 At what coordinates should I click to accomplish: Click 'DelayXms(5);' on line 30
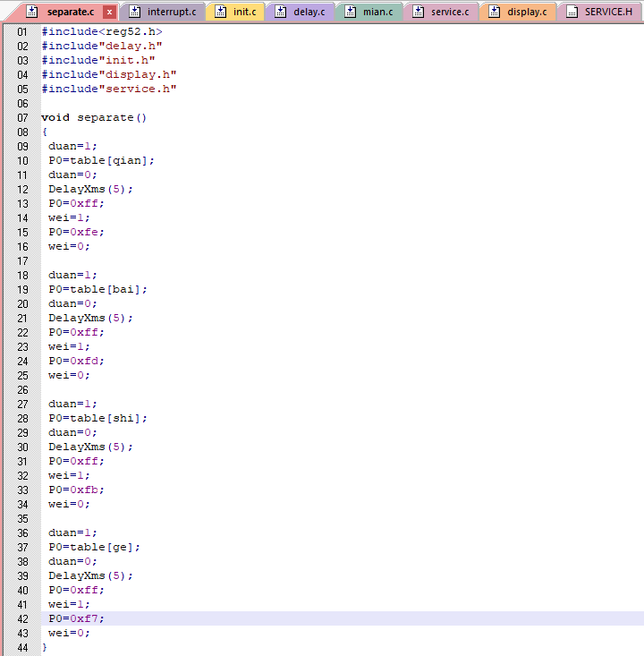tap(90, 447)
